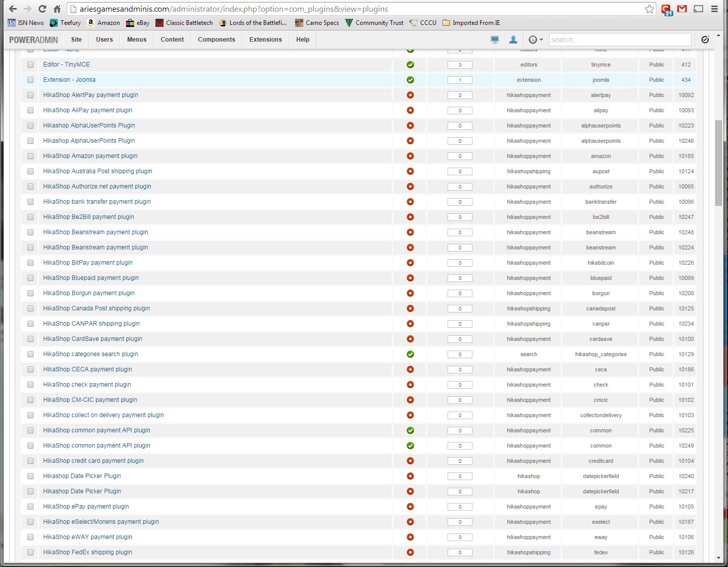This screenshot has height=567, width=728.
Task: Bookmark this page with the star icon
Action: pos(649,9)
